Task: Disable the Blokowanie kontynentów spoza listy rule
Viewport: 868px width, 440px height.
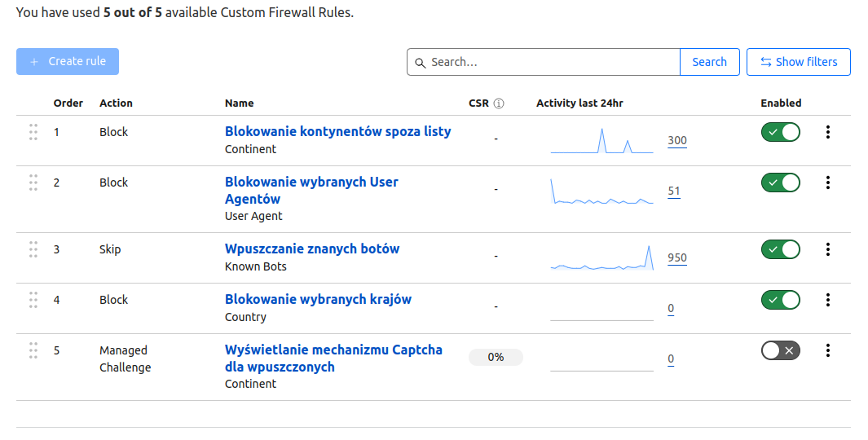Action: (780, 132)
